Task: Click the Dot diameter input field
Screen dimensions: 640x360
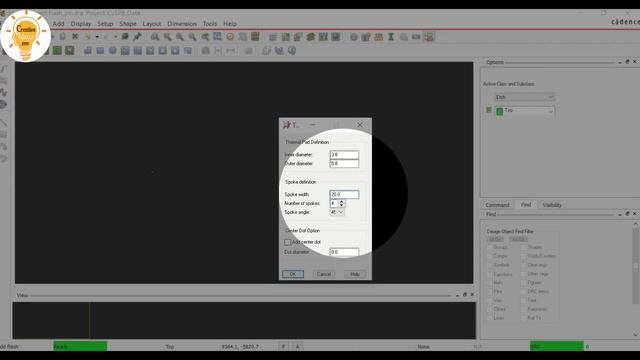Action: [344, 252]
